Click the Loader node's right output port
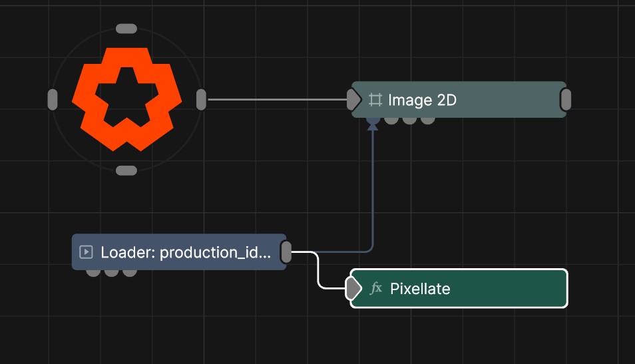 pos(286,252)
